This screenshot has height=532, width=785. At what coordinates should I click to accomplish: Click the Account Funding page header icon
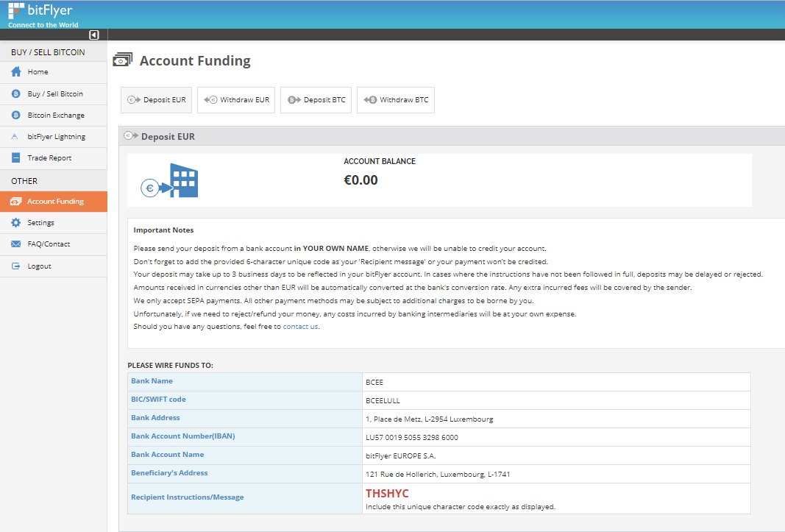tap(123, 60)
